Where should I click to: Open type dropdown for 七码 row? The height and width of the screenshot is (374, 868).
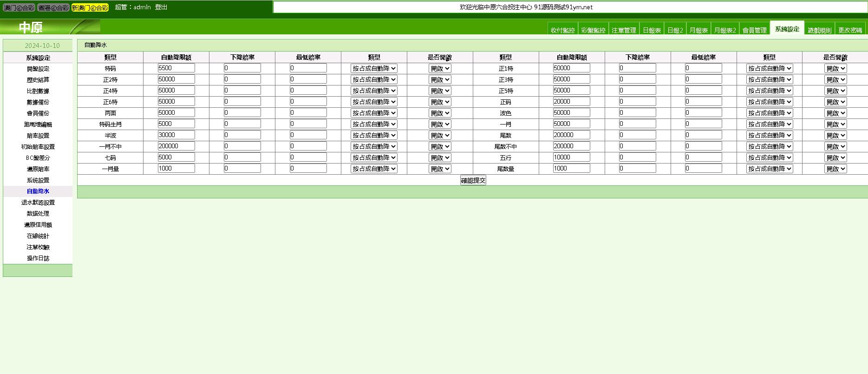tap(374, 157)
